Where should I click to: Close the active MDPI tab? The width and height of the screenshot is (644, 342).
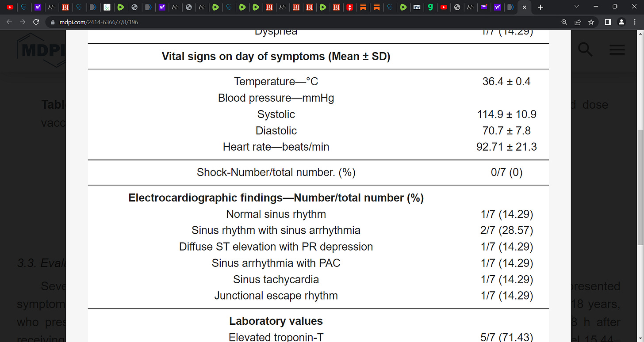point(524,7)
